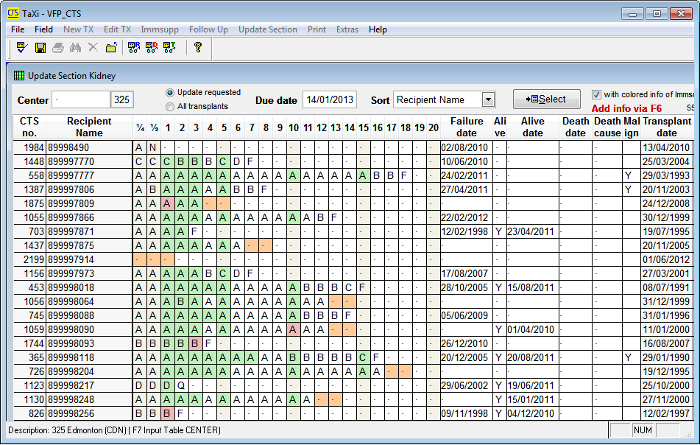Click the first toolbar icon with checkmark
The width and height of the screenshot is (700, 445).
click(x=19, y=48)
